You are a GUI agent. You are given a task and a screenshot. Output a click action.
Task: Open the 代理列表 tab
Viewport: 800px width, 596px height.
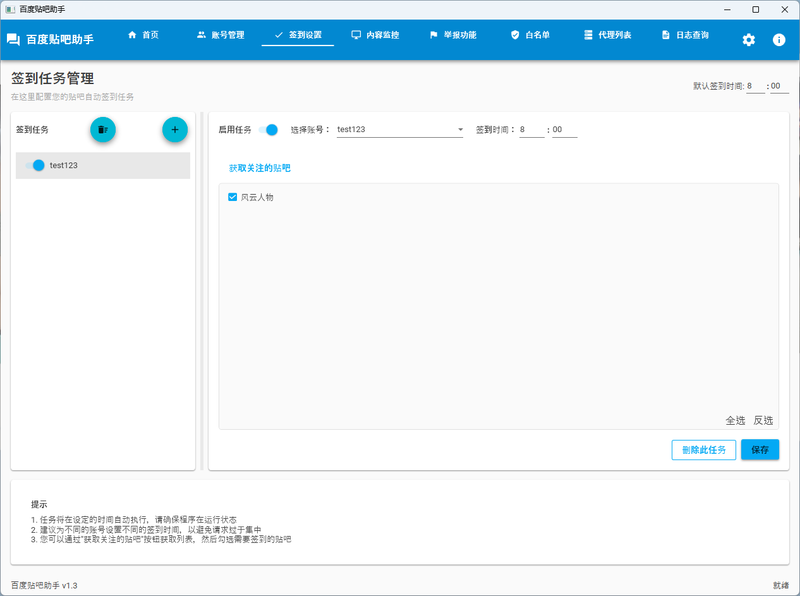[x=608, y=35]
